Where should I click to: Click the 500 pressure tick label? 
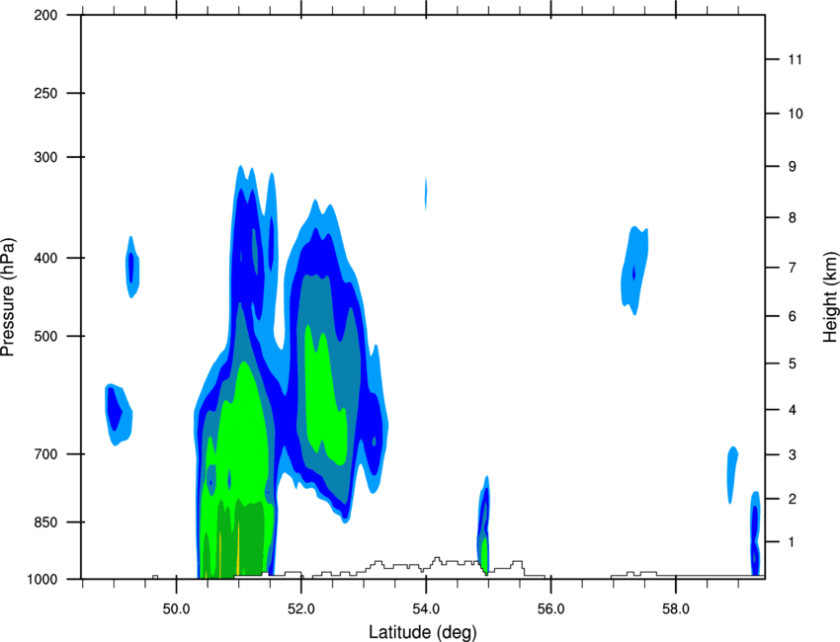pyautogui.click(x=45, y=336)
